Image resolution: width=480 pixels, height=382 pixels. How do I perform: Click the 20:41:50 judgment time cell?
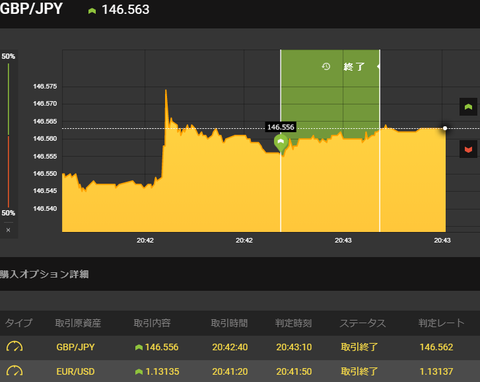pos(294,371)
